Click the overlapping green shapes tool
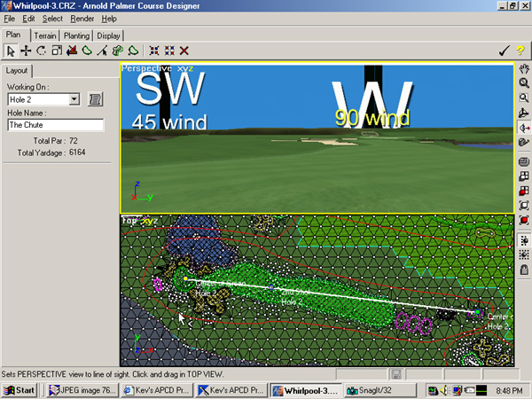 tap(117, 51)
